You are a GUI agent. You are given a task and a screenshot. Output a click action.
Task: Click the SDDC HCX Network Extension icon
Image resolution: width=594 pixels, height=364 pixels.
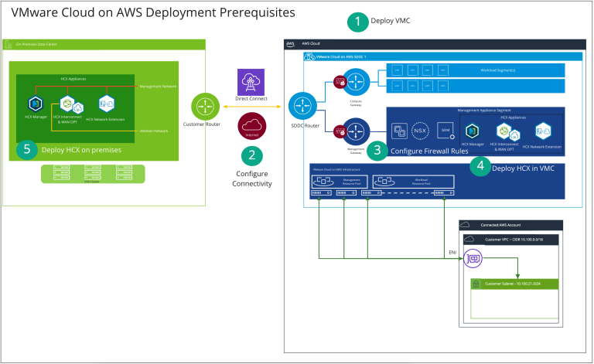click(543, 131)
